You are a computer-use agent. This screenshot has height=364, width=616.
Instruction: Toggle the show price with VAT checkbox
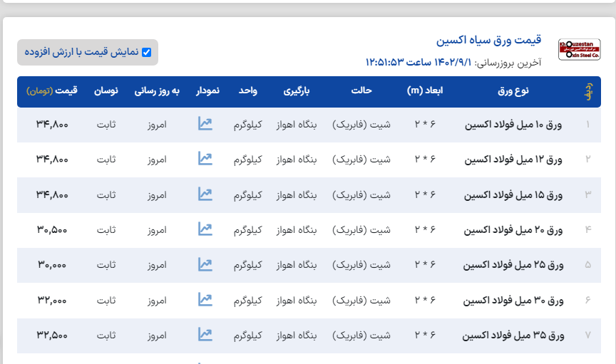click(147, 52)
